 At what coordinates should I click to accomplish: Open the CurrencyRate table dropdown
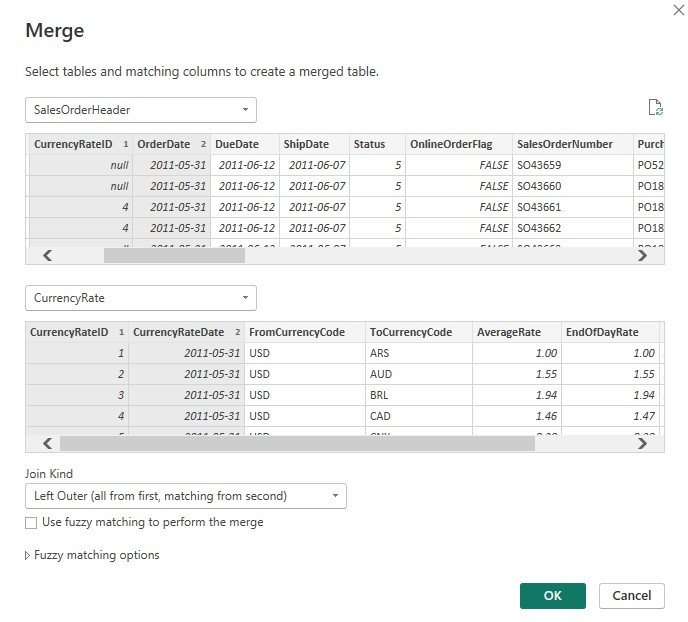[x=140, y=298]
